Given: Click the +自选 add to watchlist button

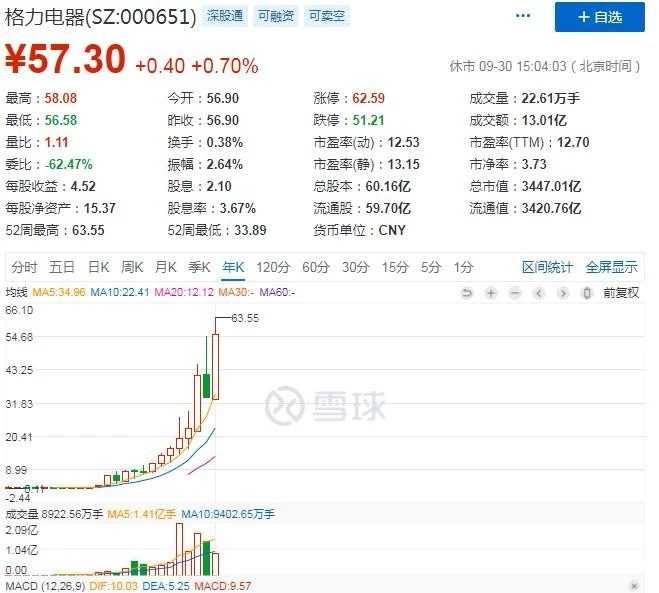Looking at the screenshot, I should pos(600,17).
